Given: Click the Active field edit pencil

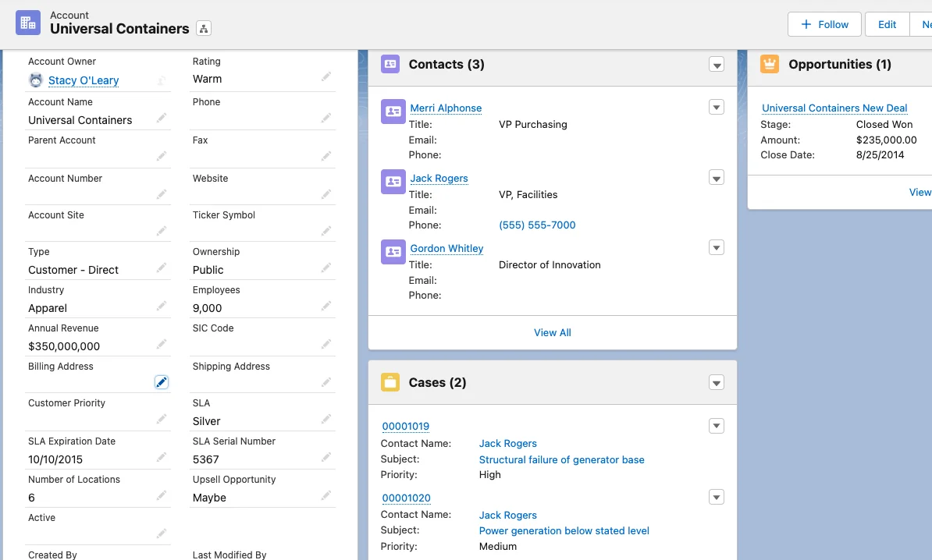Looking at the screenshot, I should click(x=161, y=533).
